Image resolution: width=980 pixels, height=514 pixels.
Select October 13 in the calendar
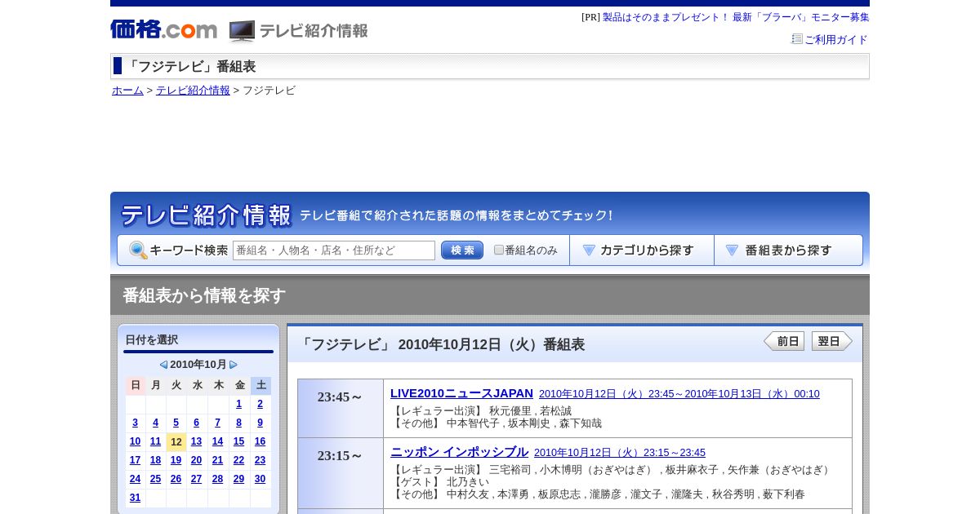[197, 441]
